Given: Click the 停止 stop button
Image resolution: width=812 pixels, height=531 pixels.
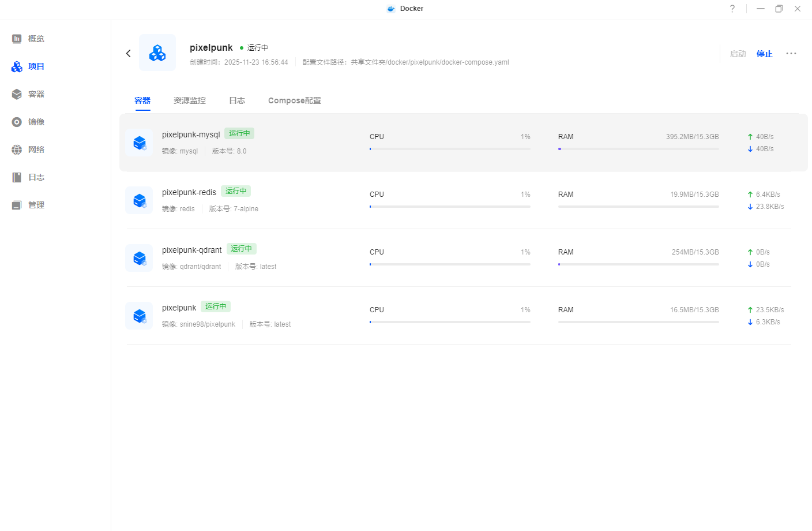Looking at the screenshot, I should pyautogui.click(x=765, y=54).
